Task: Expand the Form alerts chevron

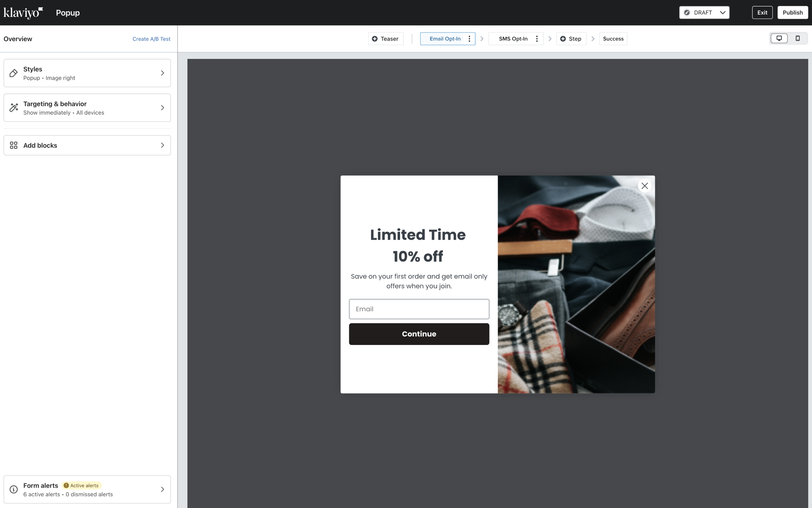Action: (x=163, y=489)
